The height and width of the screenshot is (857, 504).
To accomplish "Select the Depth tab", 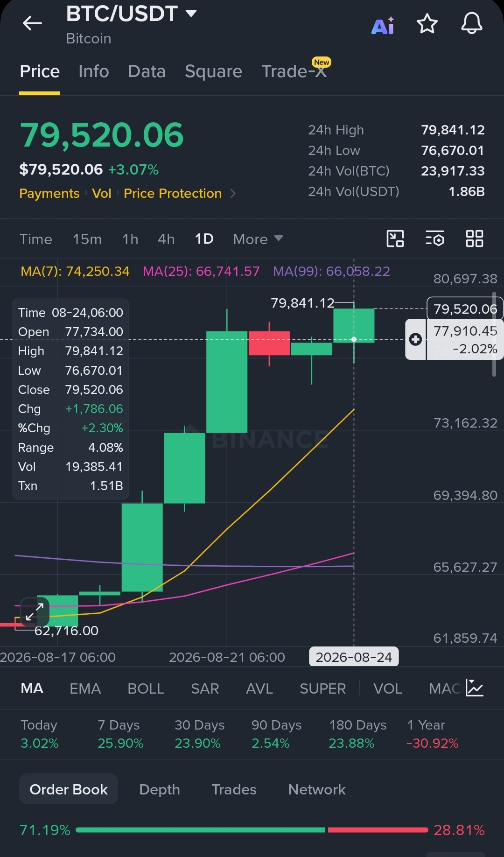I will [160, 789].
